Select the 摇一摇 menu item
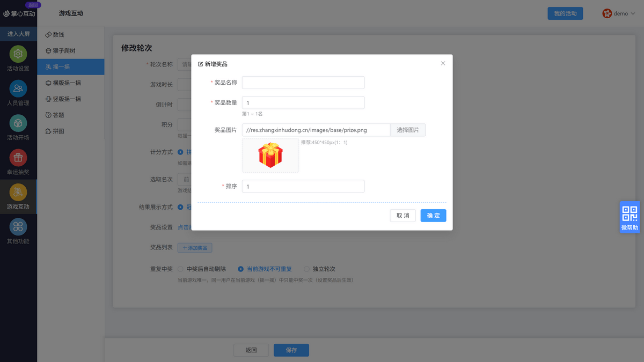The height and width of the screenshot is (362, 644). tap(71, 67)
